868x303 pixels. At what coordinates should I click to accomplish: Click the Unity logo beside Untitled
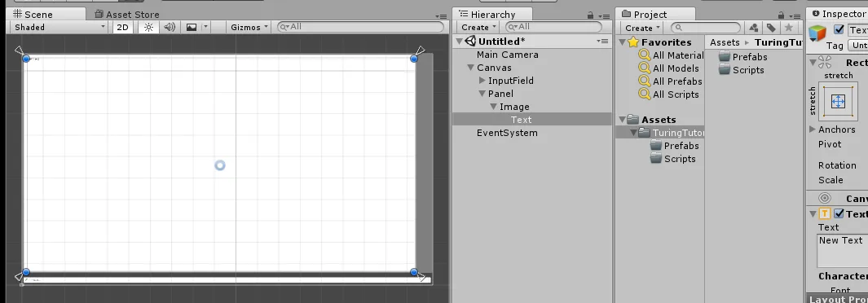470,41
